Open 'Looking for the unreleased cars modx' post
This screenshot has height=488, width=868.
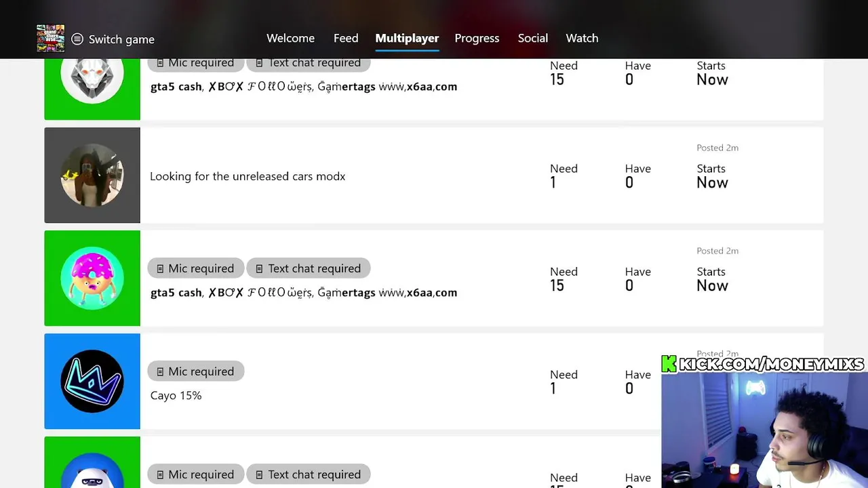click(x=248, y=176)
